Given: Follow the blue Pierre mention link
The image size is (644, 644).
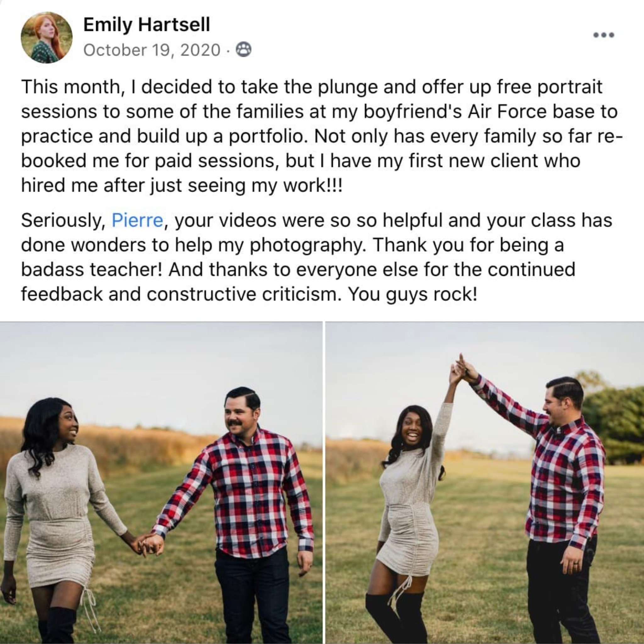Looking at the screenshot, I should coord(137,220).
